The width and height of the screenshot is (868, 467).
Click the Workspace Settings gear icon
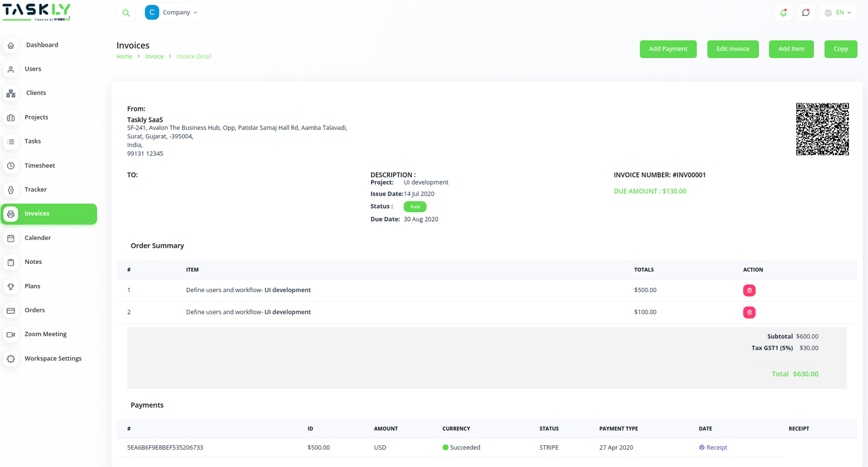point(11,359)
